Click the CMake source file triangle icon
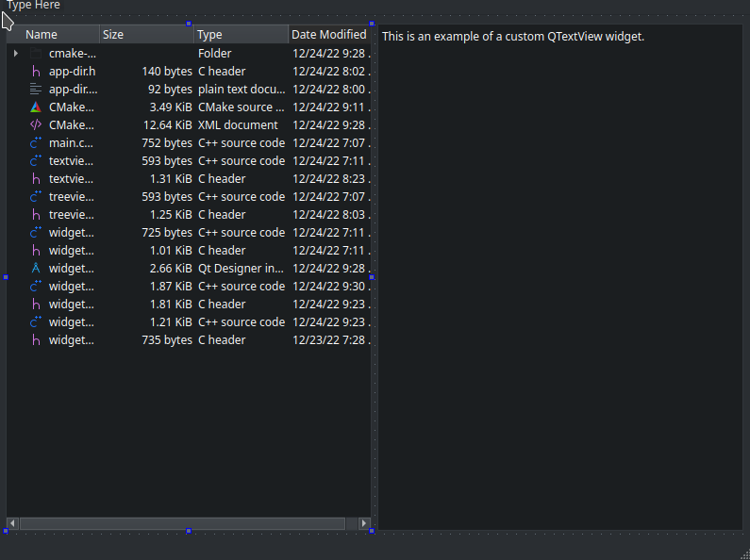750x560 pixels. pyautogui.click(x=36, y=107)
